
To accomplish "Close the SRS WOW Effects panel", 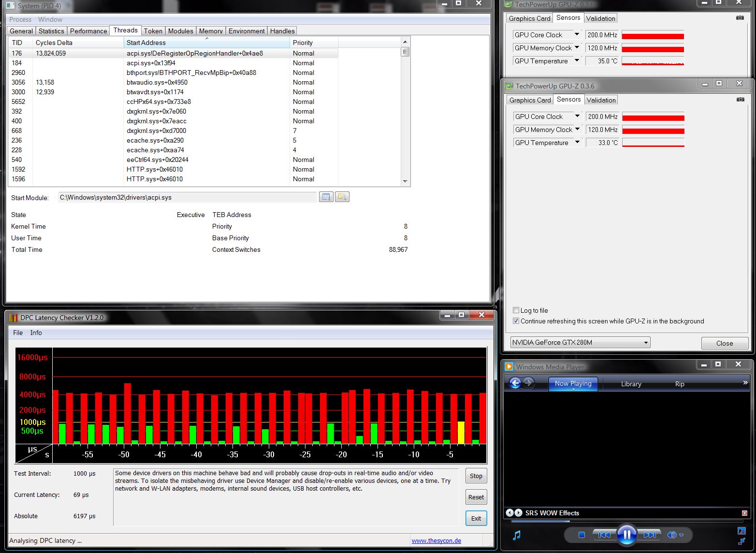I will [744, 513].
